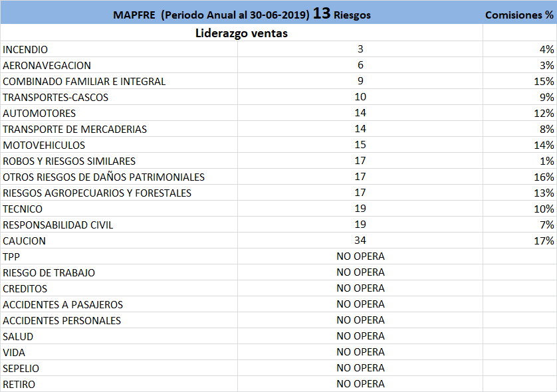Click the TECNICO commission 10%

pyautogui.click(x=520, y=209)
